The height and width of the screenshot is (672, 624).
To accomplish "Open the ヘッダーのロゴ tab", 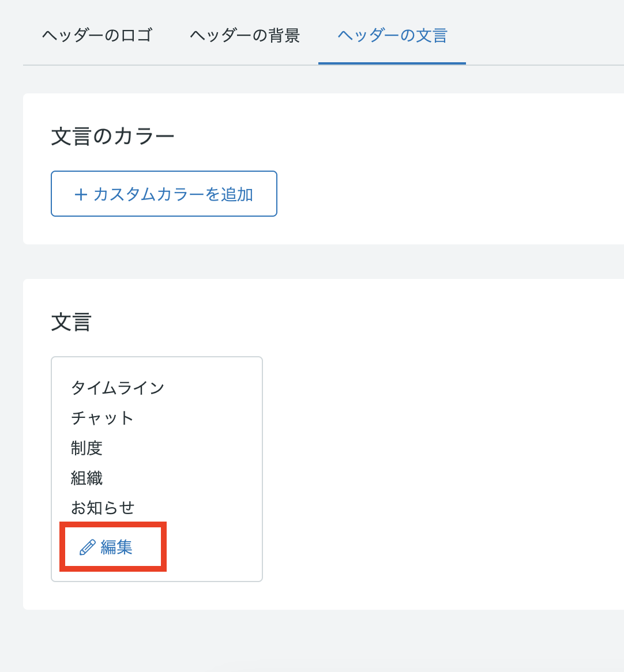I will (97, 35).
